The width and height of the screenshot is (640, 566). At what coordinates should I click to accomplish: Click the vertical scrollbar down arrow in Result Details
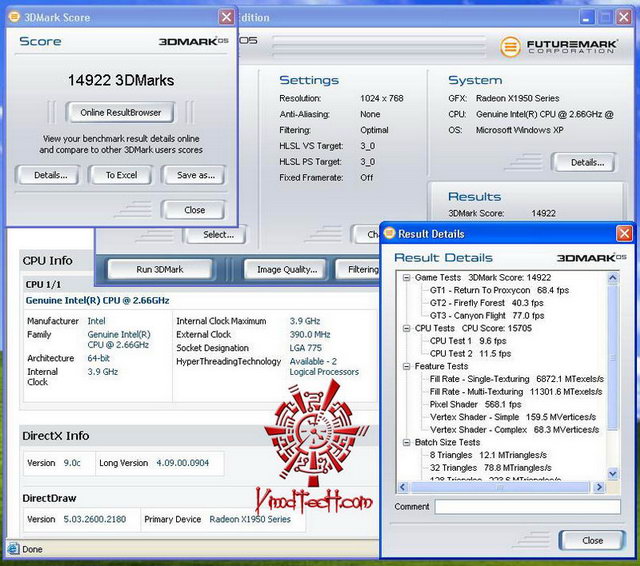[613, 473]
